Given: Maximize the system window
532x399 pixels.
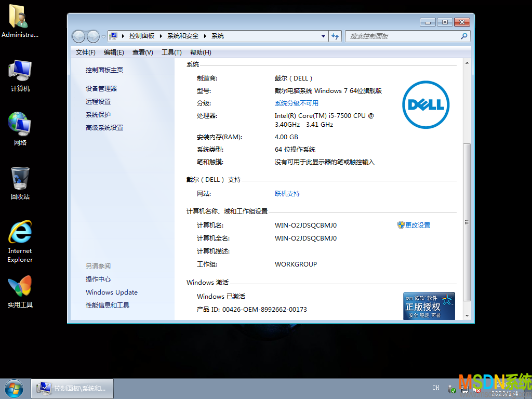Looking at the screenshot, I should [445, 22].
